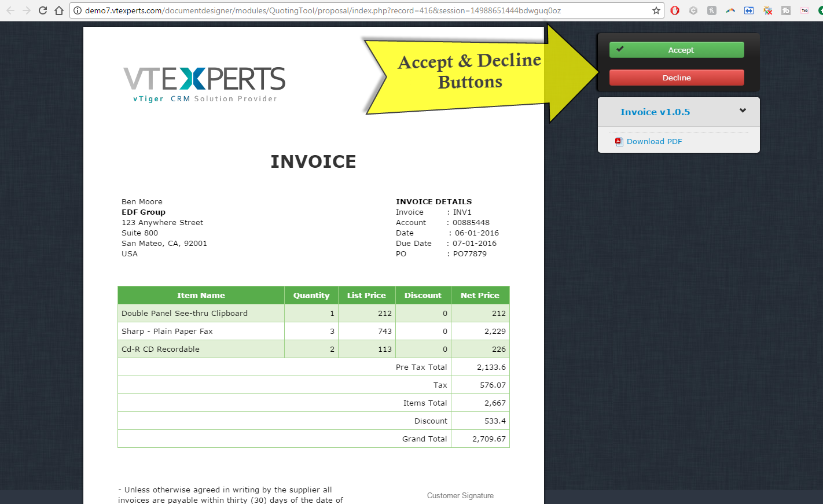Click 'Double Panel See-thru Clipboard' item row
This screenshot has width=823, height=504.
pos(314,313)
